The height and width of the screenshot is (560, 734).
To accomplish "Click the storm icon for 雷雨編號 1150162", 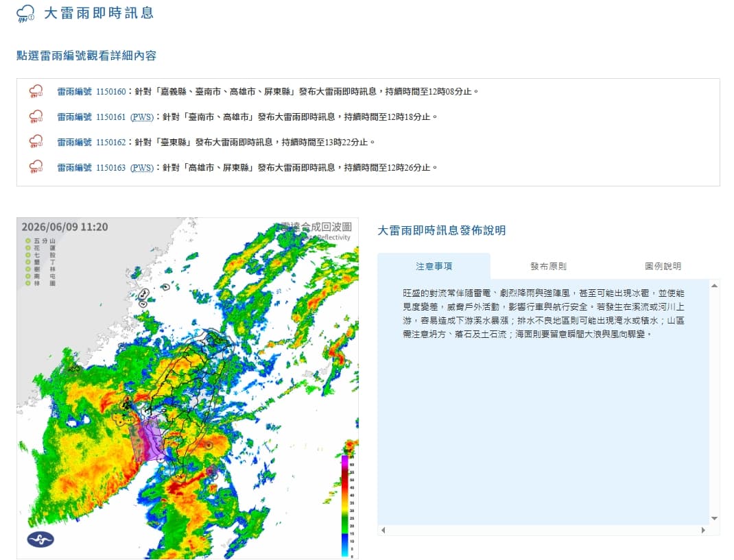I will [x=36, y=142].
